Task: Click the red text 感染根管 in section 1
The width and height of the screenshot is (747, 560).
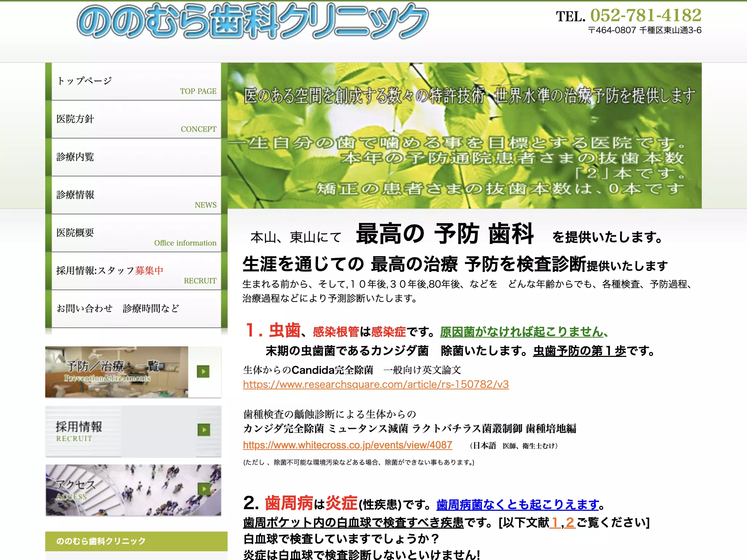Action: click(336, 332)
